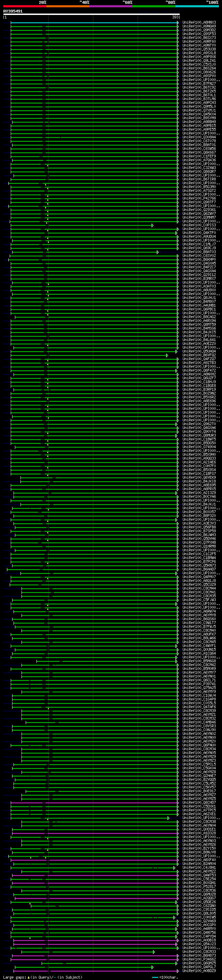This screenshot has width=222, height=980.
Task: Select the UniRef100_C5FJW3 label
Action: point(199,600)
